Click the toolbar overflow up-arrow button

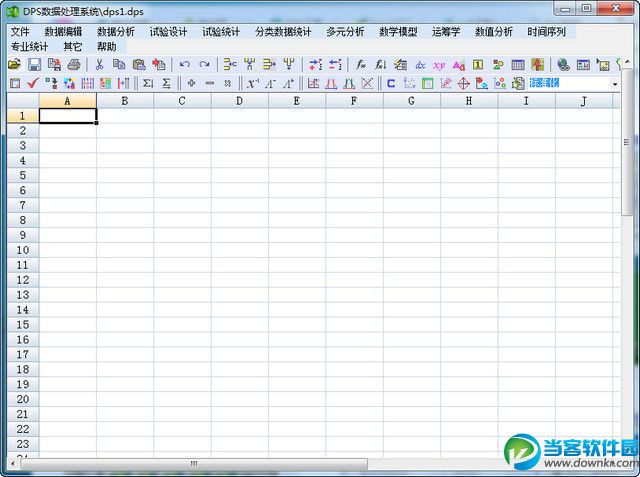627,62
